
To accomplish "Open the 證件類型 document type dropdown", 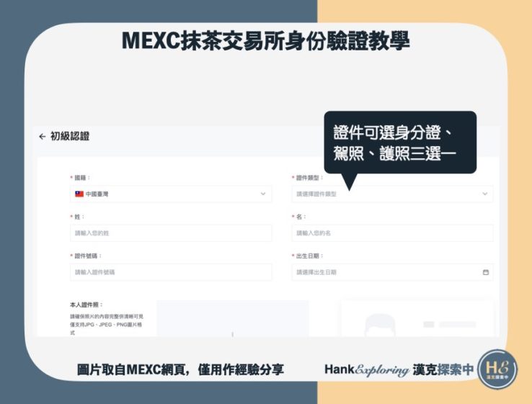I will click(x=392, y=194).
